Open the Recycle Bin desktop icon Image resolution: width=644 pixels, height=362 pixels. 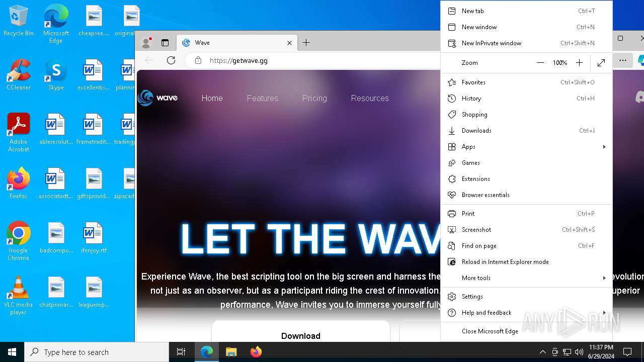tap(19, 21)
